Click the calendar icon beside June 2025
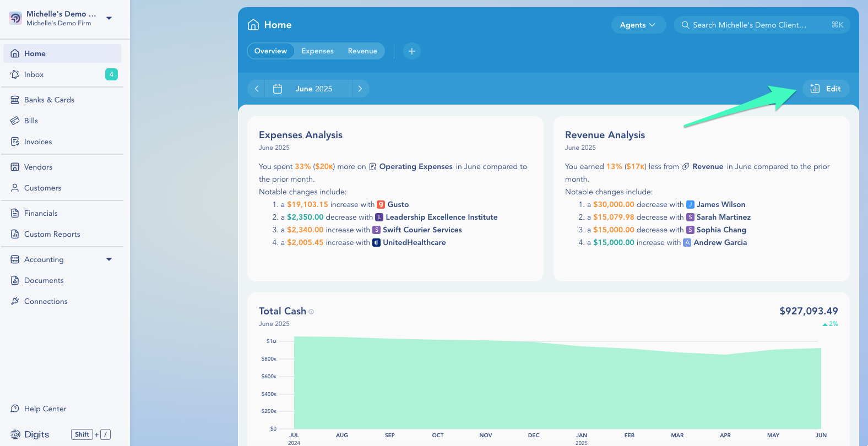This screenshot has width=868, height=446. pos(278,89)
